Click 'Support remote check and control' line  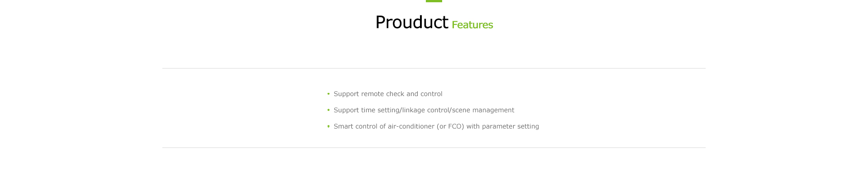(388, 94)
